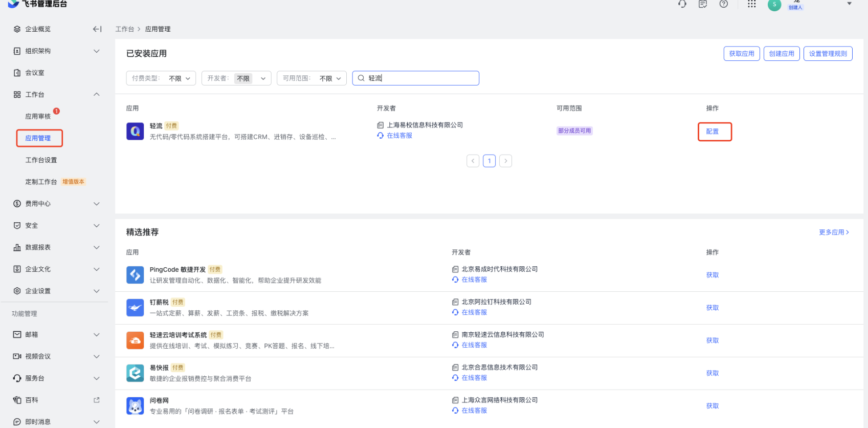The image size is (868, 428).
Task: Open 更多应用 link
Action: (x=834, y=232)
